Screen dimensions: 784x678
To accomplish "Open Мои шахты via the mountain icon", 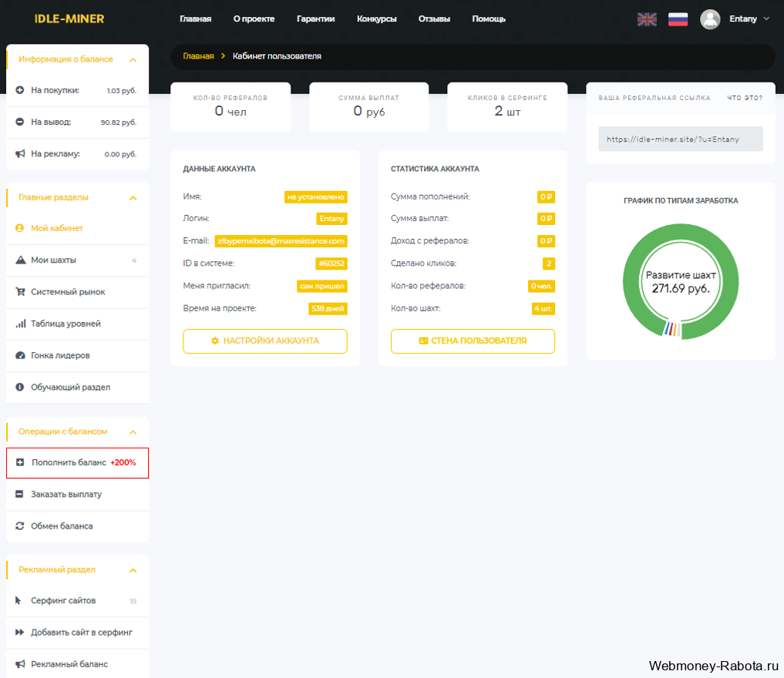I will coord(20,260).
